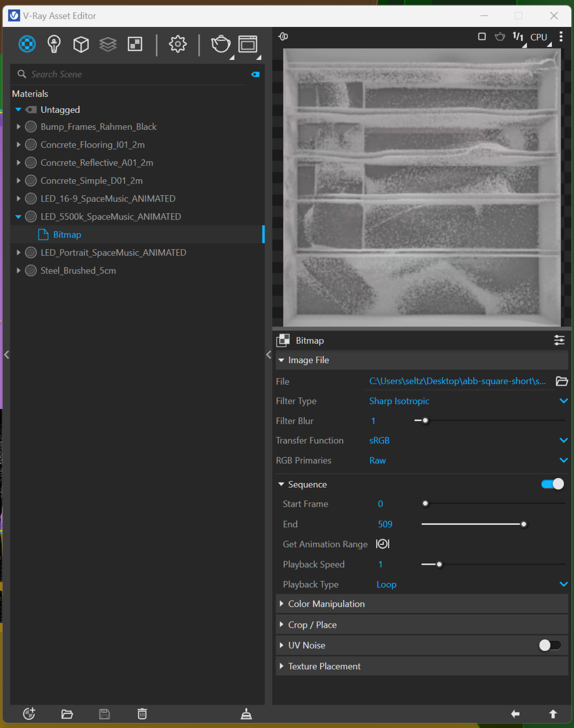The height and width of the screenshot is (728, 574).
Task: Show the V-Ray Frame Buffer window icon
Action: tap(248, 44)
